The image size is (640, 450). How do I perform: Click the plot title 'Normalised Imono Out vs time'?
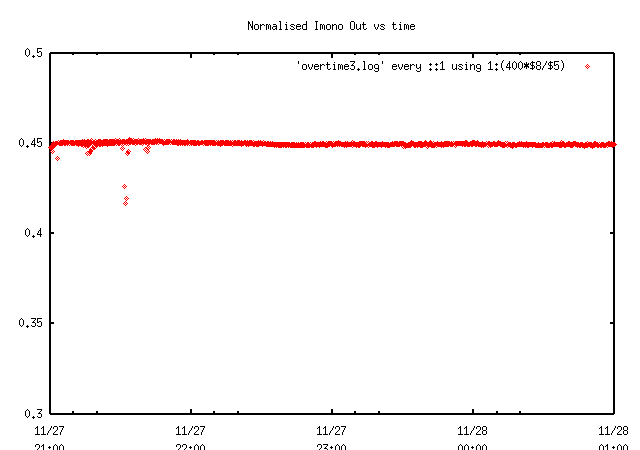331,25
